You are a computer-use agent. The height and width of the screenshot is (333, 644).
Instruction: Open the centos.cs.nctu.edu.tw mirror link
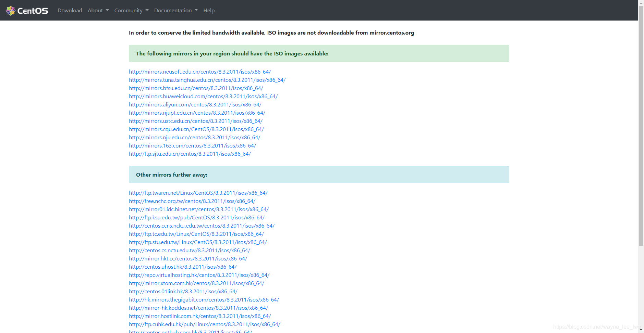coord(190,251)
